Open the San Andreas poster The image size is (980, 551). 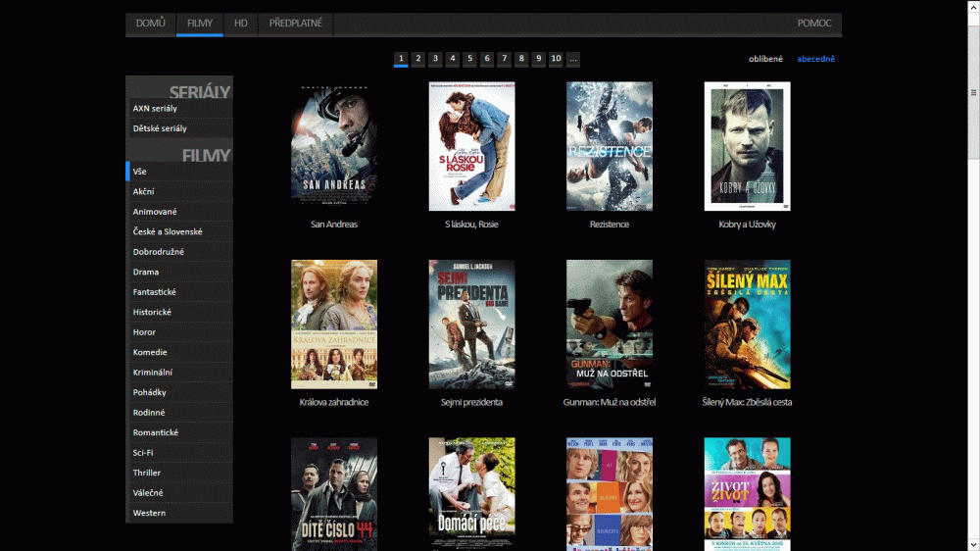[334, 146]
